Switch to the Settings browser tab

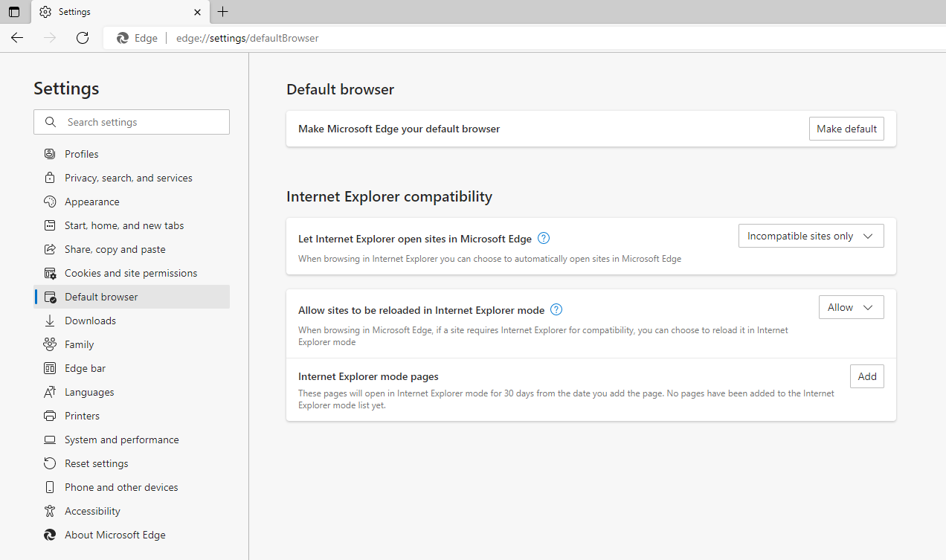tap(120, 12)
